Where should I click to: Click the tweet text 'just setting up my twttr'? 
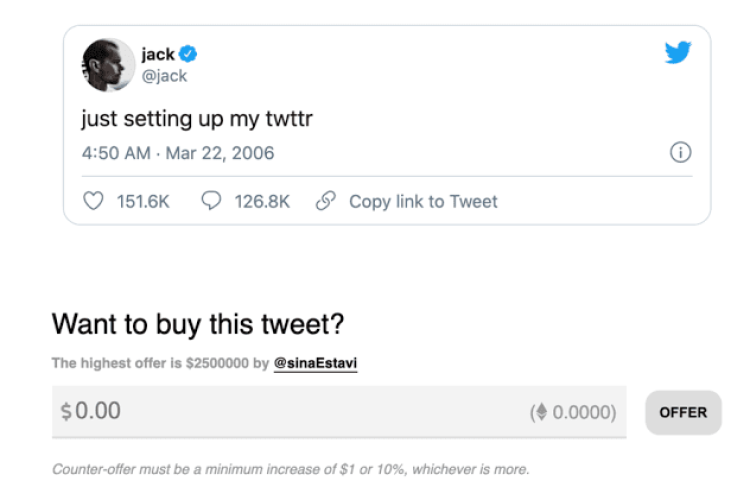(x=198, y=120)
